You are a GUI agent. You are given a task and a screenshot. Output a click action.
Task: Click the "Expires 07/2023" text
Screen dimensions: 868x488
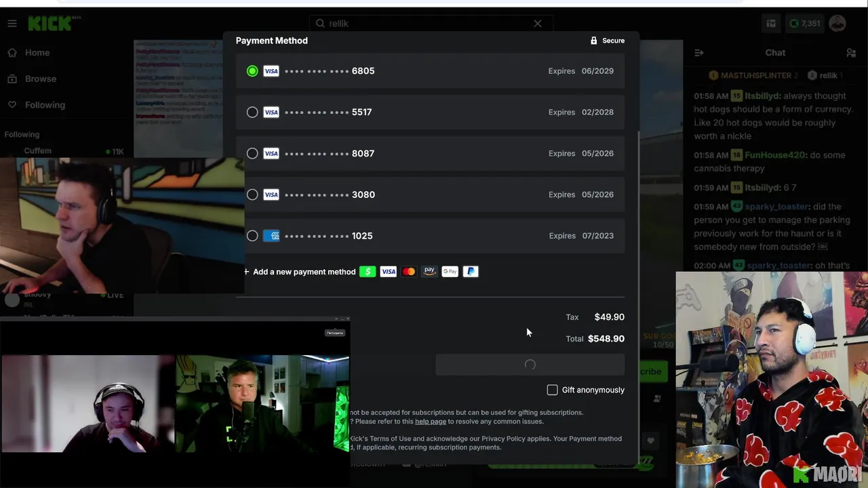[581, 236]
